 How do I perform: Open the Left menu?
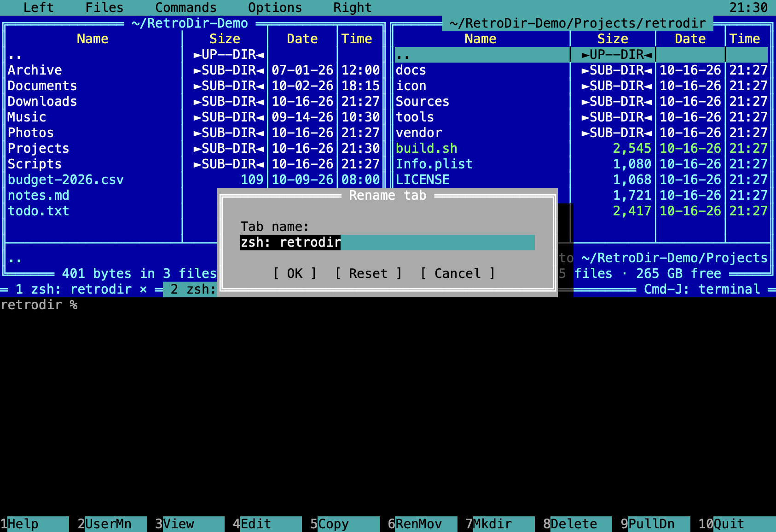39,7
